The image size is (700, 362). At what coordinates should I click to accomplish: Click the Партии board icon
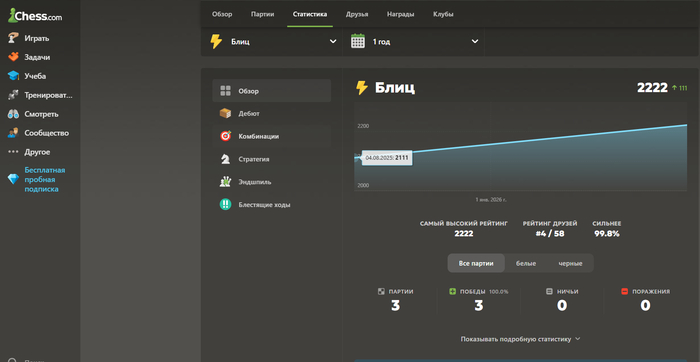[381, 291]
